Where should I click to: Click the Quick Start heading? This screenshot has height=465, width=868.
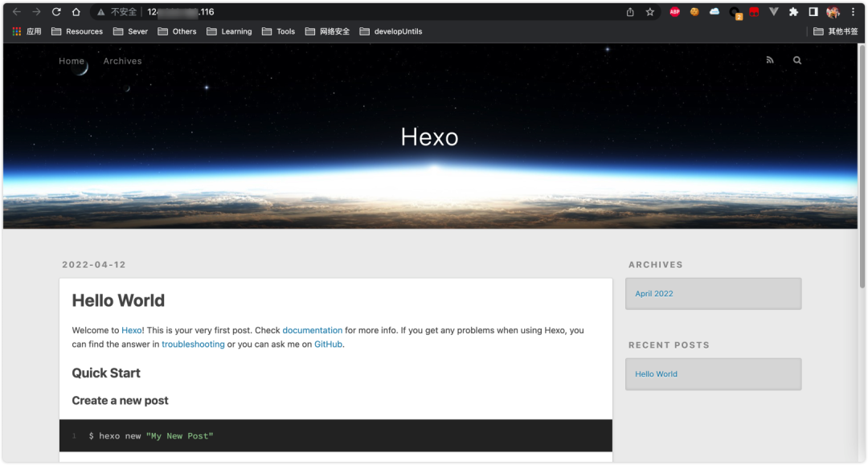pyautogui.click(x=106, y=373)
